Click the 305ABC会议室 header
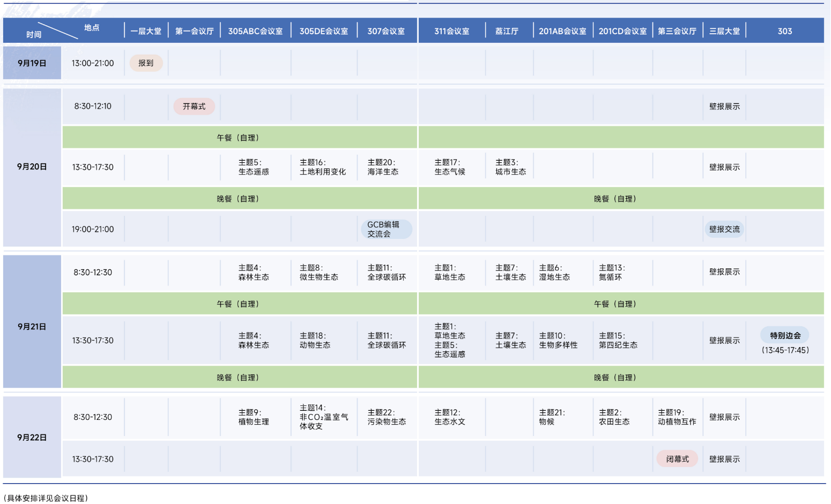This screenshot has width=831, height=504. pos(255,31)
